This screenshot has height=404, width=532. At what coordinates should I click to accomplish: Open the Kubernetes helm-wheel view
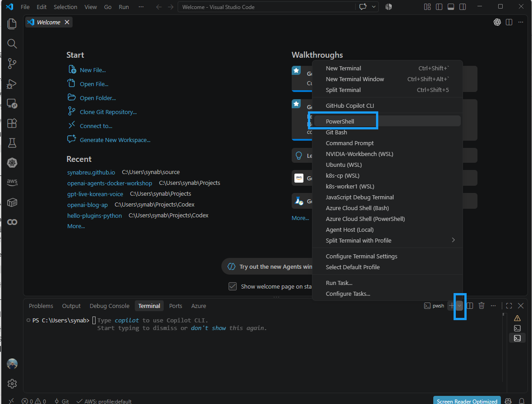(12, 163)
